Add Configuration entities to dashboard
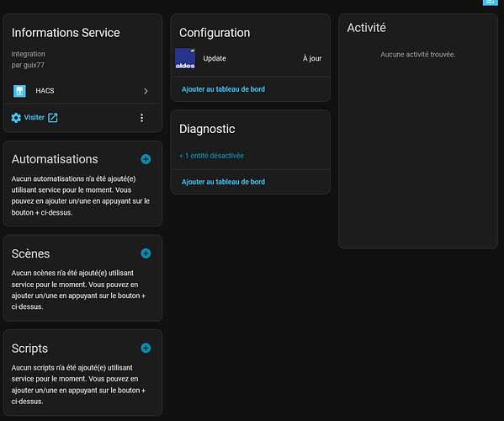The image size is (504, 421). 224,89
